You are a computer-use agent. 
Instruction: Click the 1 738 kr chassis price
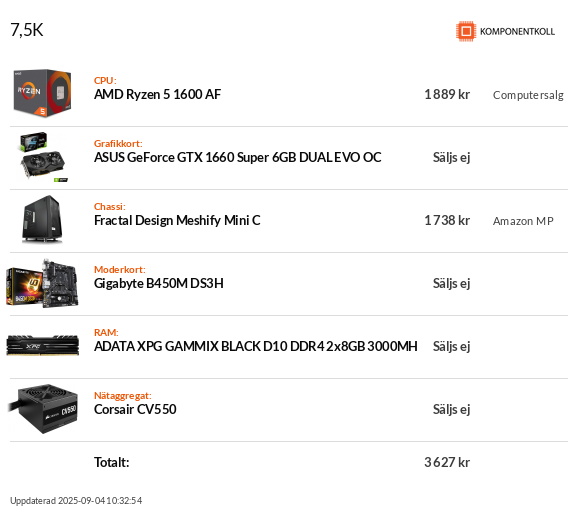(x=447, y=220)
